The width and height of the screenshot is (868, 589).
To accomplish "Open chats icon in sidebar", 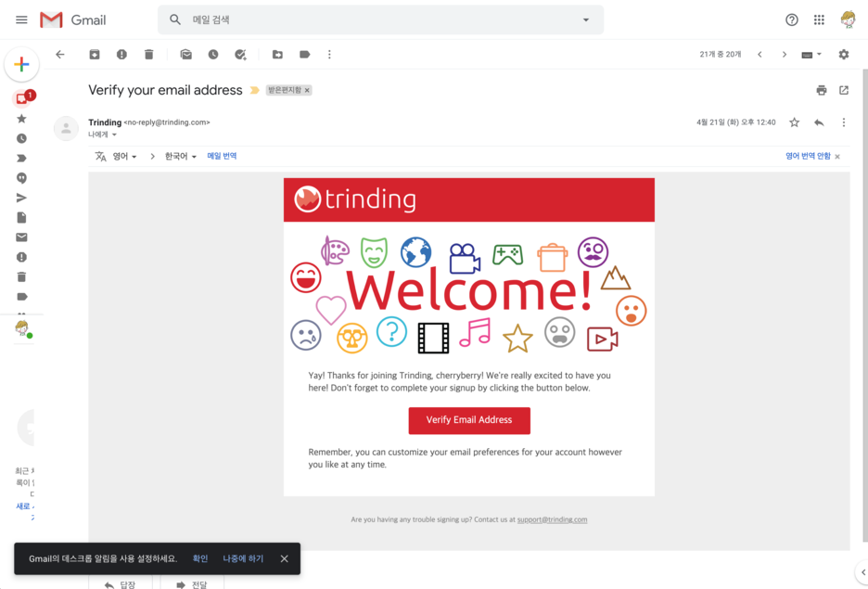I will pyautogui.click(x=21, y=178).
